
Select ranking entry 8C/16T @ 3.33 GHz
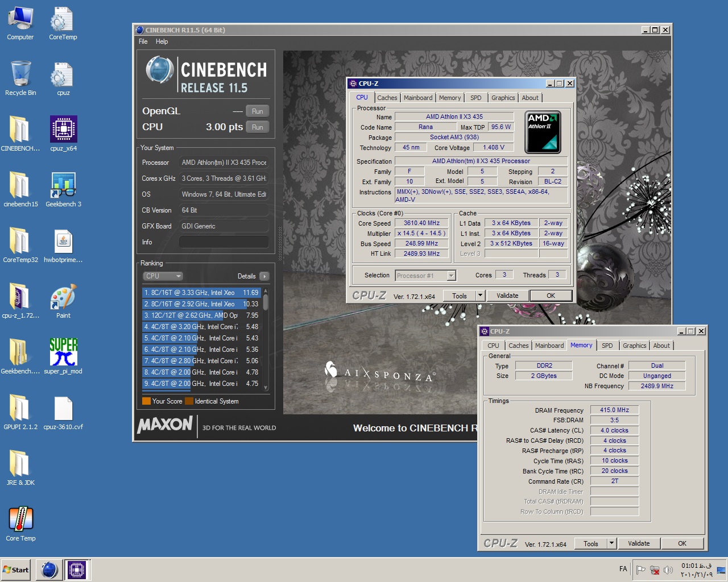[201, 293]
